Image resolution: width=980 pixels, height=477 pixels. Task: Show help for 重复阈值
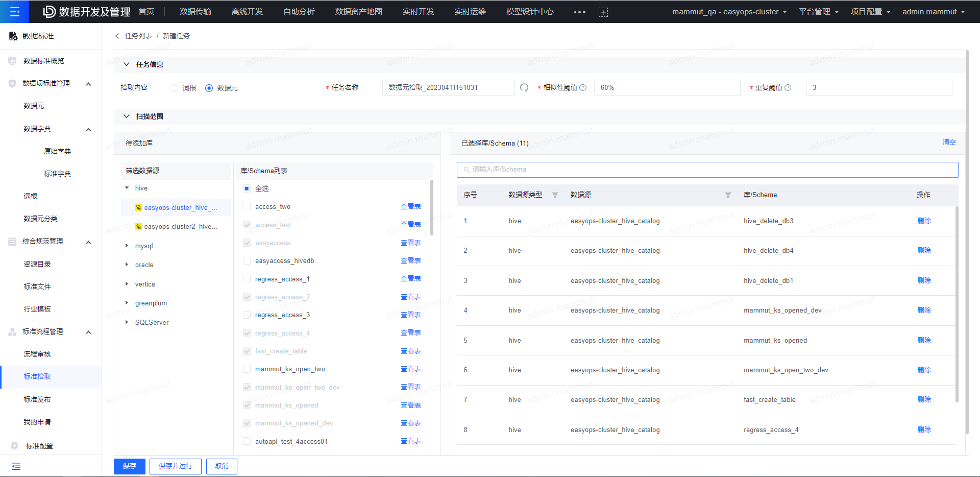tap(788, 87)
